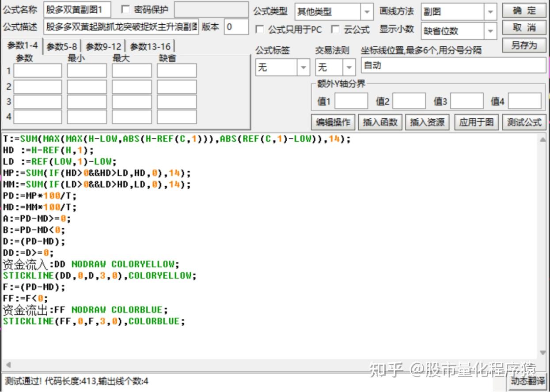Viewport: 550px width, 392px height.
Task: Click the STICKLINE COLORYELLOW code line
Action: pyautogui.click(x=100, y=275)
